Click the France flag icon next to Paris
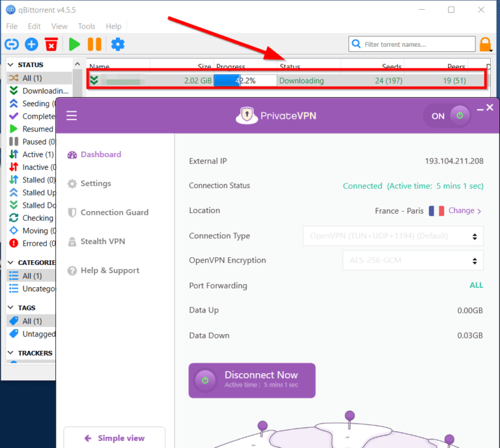The height and width of the screenshot is (448, 500). pyautogui.click(x=437, y=211)
